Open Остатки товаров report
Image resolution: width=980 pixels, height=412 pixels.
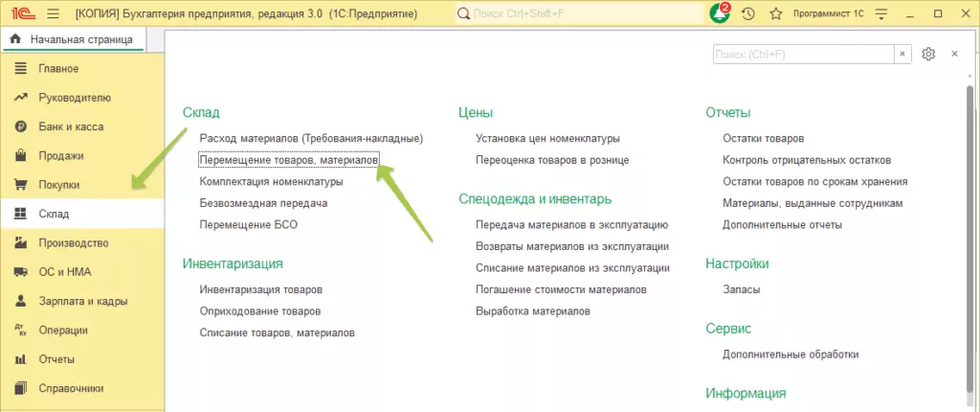(x=763, y=138)
